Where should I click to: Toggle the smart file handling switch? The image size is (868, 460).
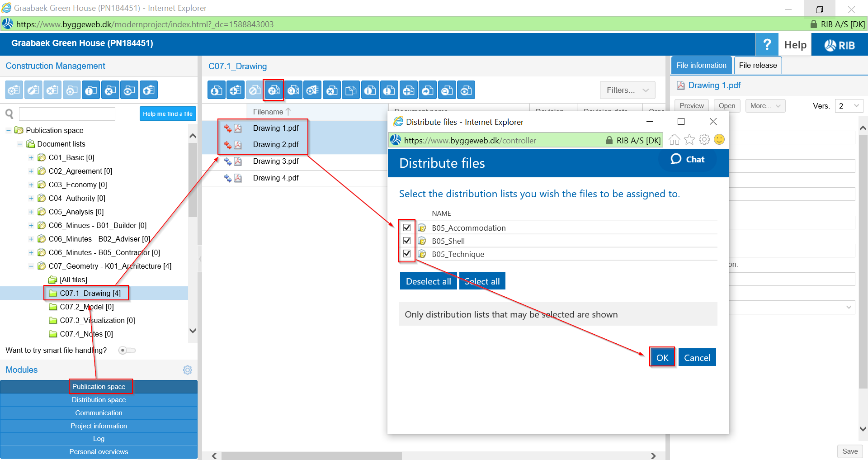click(x=127, y=350)
